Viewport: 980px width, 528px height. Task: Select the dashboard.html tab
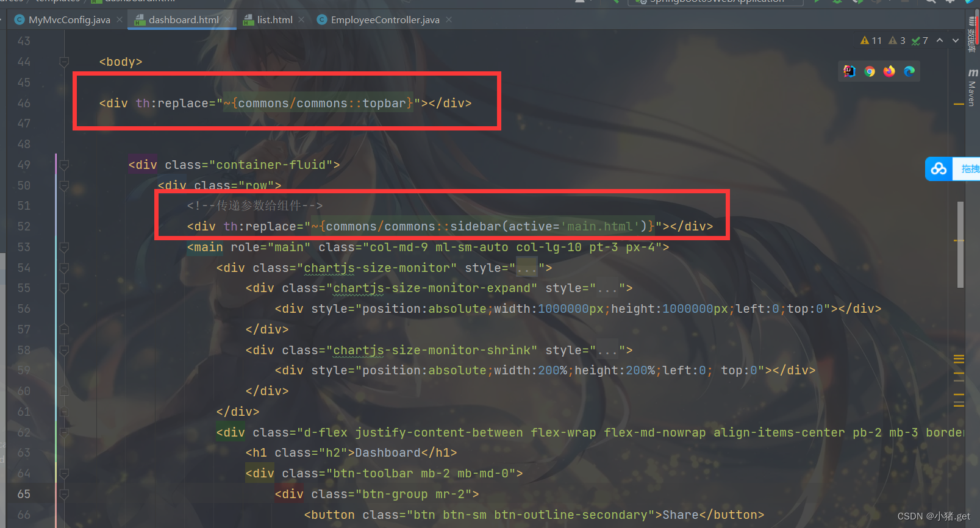point(183,20)
